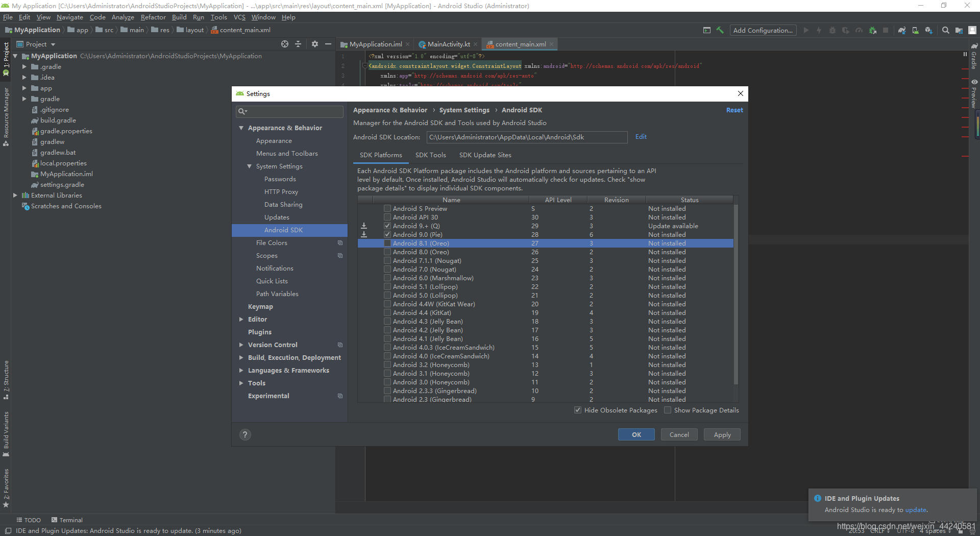Click Attach Debugger to Android Process icon
This screenshot has width=980, height=536.
[x=872, y=30]
